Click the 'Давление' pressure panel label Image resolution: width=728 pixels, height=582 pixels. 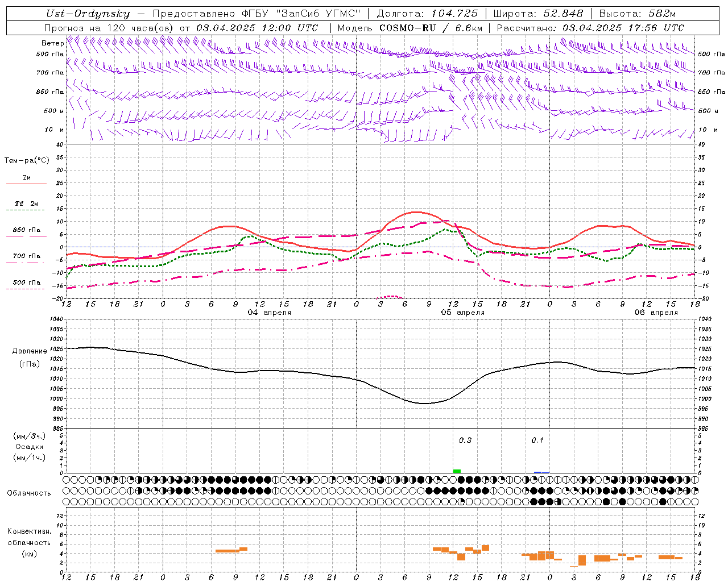point(30,351)
